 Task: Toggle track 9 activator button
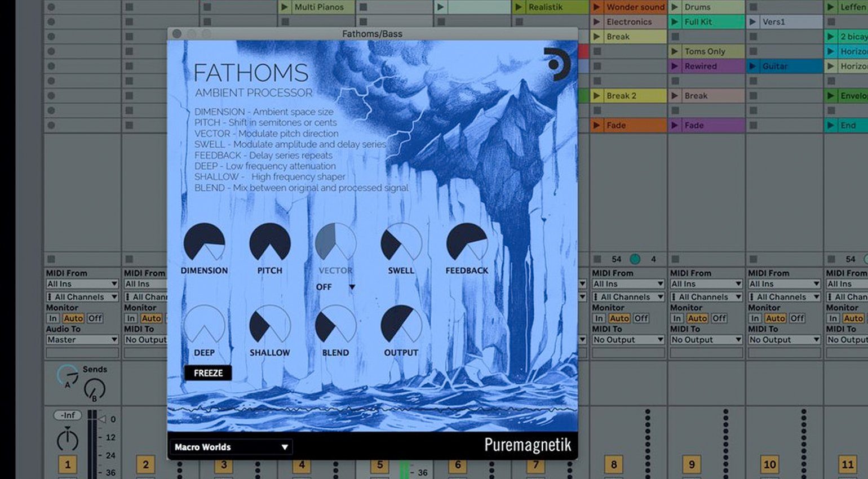(692, 465)
